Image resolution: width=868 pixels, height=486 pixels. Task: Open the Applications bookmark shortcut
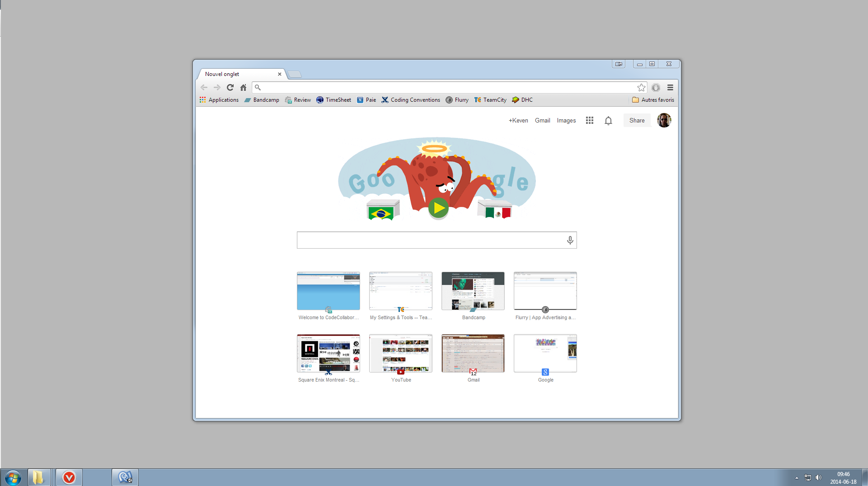tap(219, 100)
